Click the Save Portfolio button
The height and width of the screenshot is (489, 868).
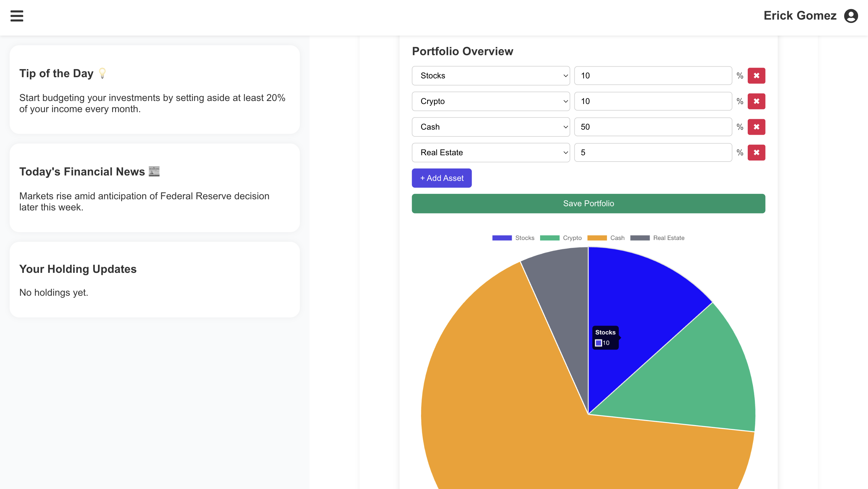coord(588,203)
